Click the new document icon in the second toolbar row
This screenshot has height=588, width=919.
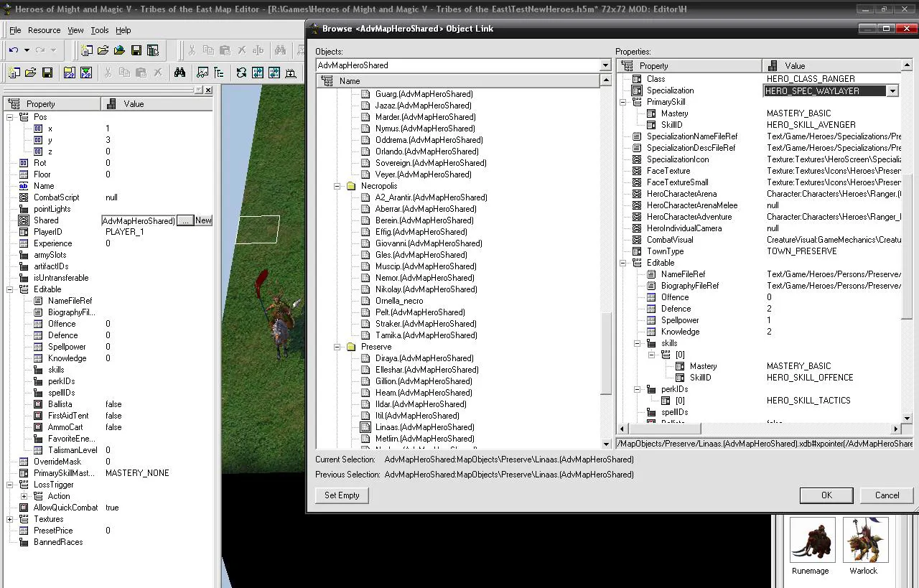point(14,73)
